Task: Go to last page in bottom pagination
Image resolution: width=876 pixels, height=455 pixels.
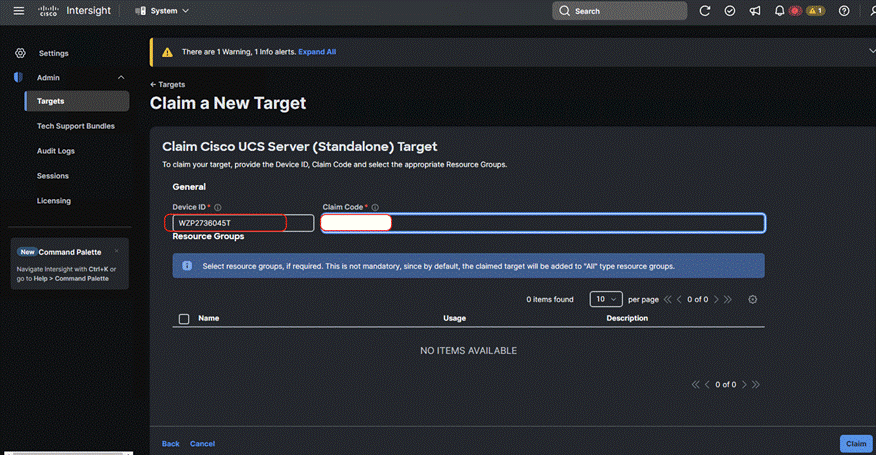Action: tap(755, 385)
